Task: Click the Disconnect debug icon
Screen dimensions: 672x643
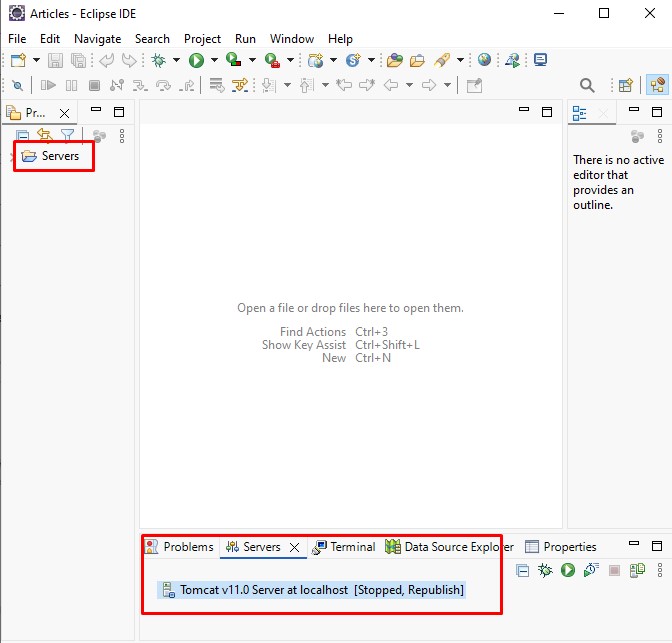Action: point(117,85)
